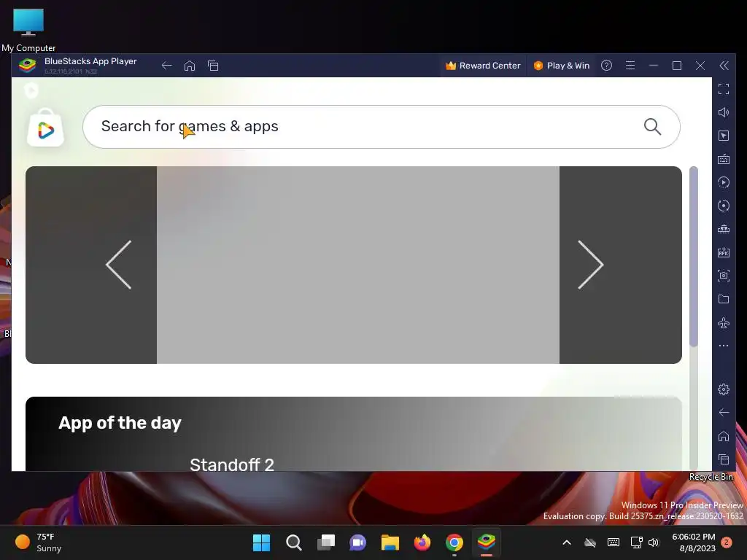Open more options three-dot icon in sidebar
This screenshot has height=560, width=747.
pyautogui.click(x=724, y=346)
